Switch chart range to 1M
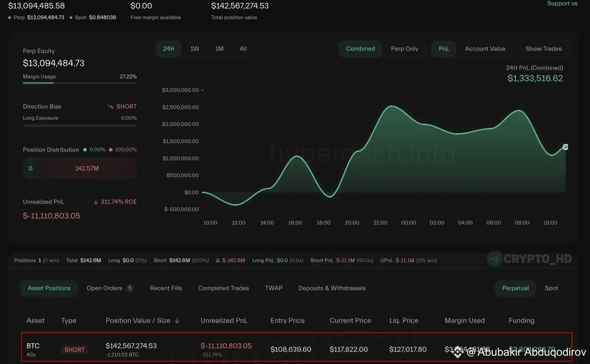The height and width of the screenshot is (364, 590). (x=219, y=49)
